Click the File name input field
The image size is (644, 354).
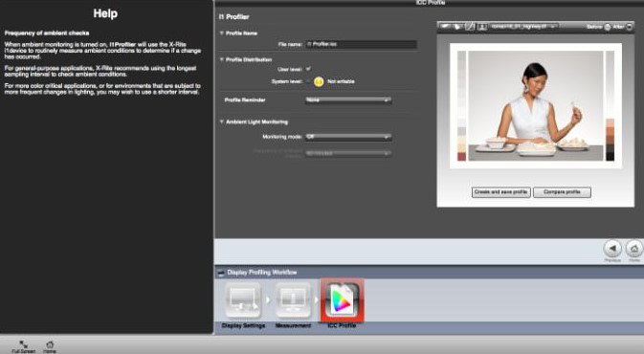[x=361, y=44]
